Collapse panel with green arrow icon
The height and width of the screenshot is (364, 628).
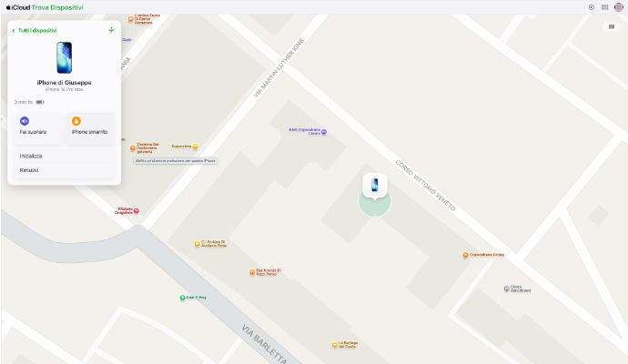(x=111, y=30)
